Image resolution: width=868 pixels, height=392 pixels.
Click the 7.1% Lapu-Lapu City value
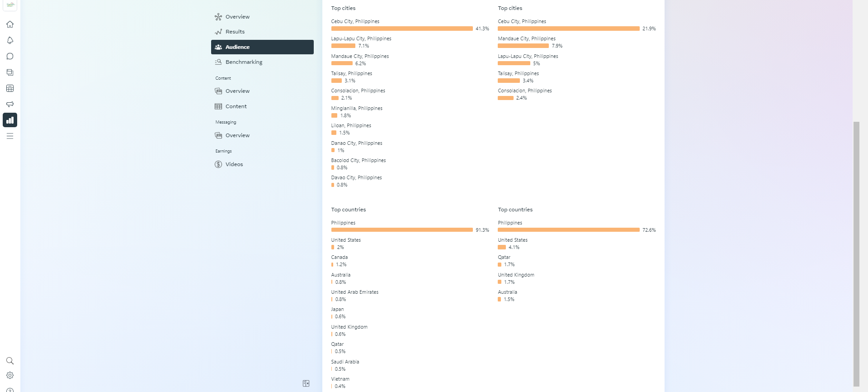pyautogui.click(x=363, y=46)
